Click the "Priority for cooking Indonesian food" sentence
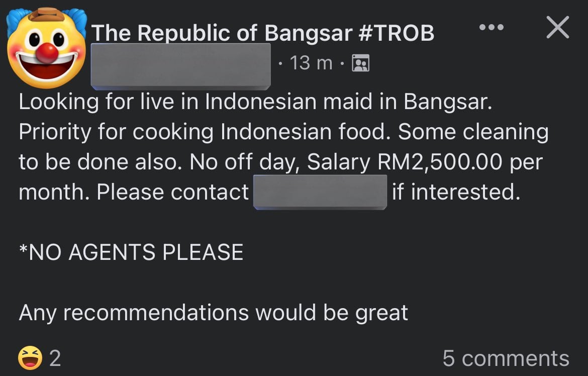Viewport: 588px width, 376px height. pos(205,132)
